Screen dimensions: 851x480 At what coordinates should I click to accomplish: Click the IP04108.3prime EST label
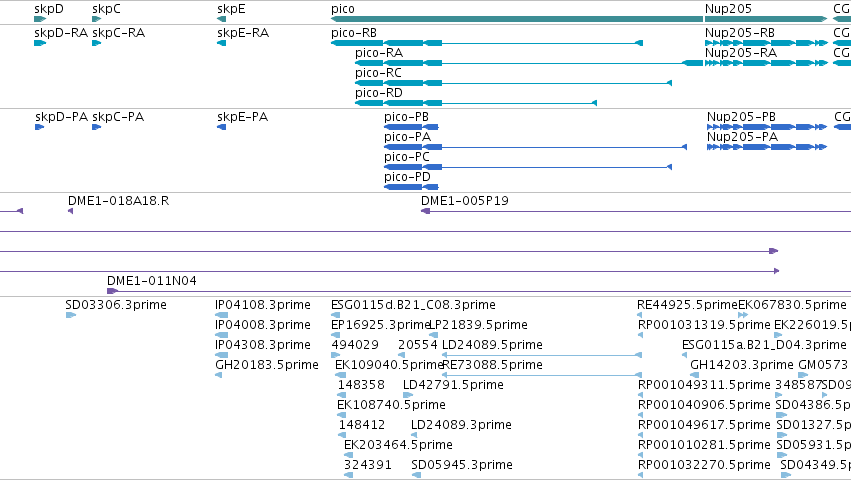(x=263, y=305)
